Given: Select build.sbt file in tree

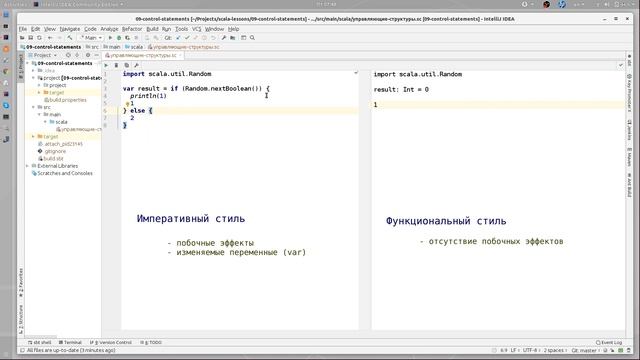Looking at the screenshot, I should tap(51, 158).
